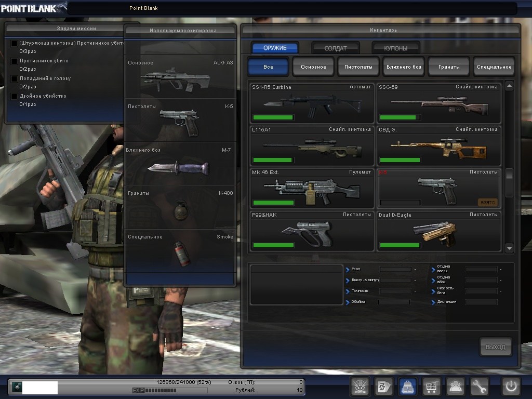Viewport: 532px width, 399px height.
Task: Click the backpack inventory icon
Action: click(x=407, y=386)
